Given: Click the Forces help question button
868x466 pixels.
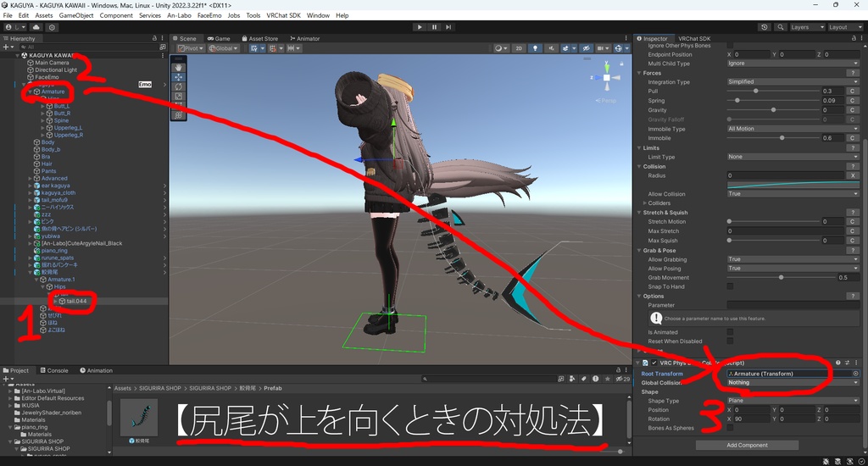Looking at the screenshot, I should (853, 73).
